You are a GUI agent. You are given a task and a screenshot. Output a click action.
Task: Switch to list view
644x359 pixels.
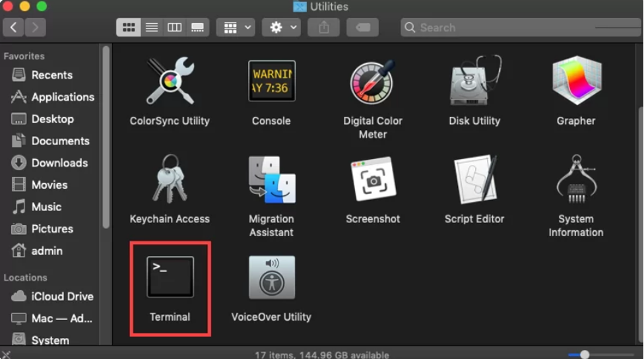pyautogui.click(x=152, y=28)
